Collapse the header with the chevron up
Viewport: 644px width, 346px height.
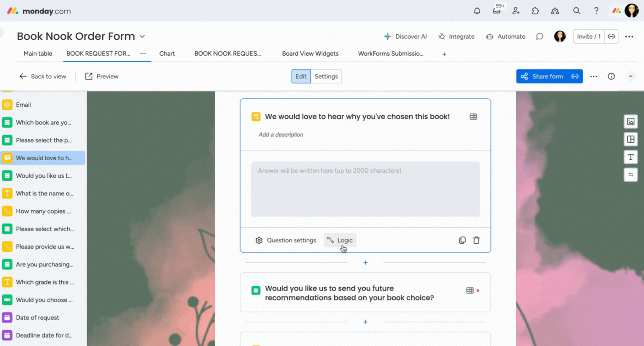pos(630,76)
